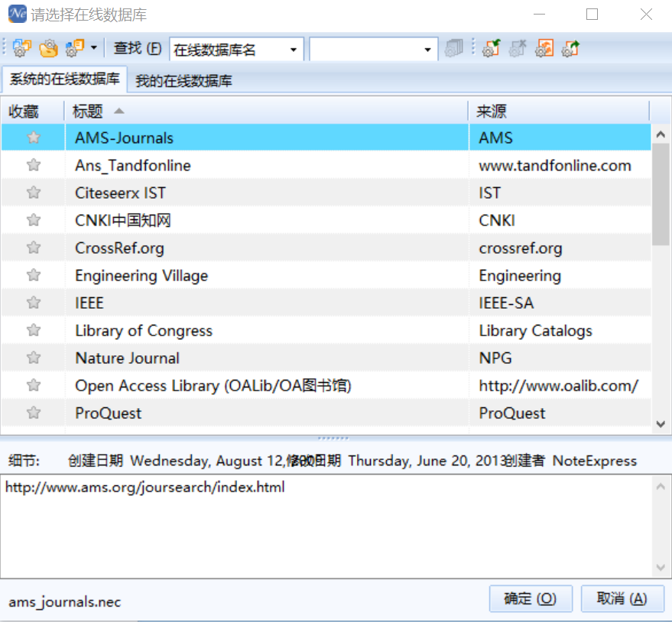The width and height of the screenshot is (672, 622).
Task: Favorite AMS-Journals with its star
Action: 34,138
